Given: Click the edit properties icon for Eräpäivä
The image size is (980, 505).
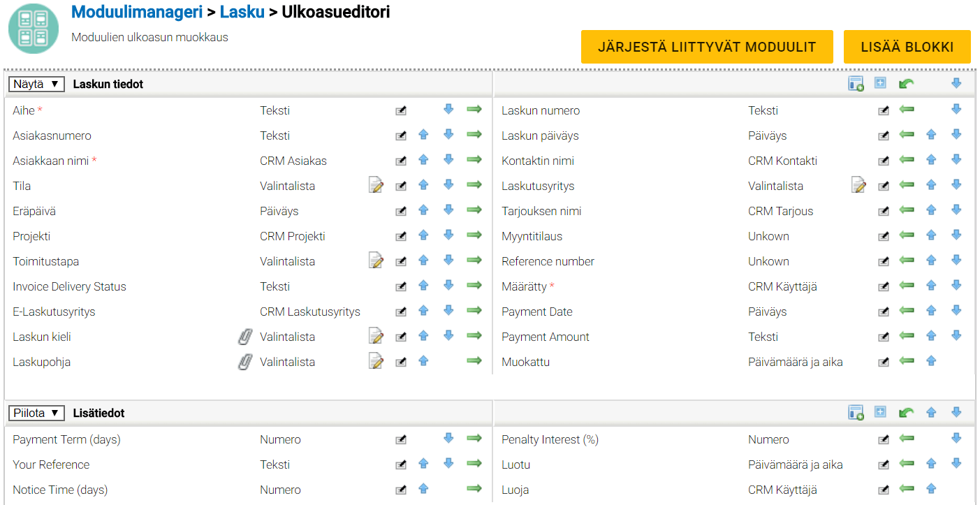Looking at the screenshot, I should pos(401,211).
